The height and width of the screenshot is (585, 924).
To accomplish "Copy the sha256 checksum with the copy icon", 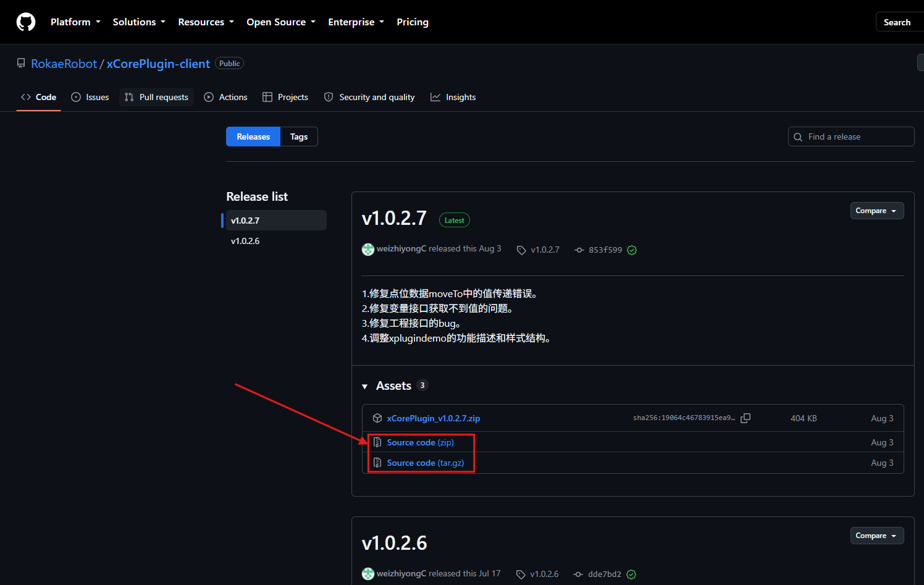I will pos(745,418).
